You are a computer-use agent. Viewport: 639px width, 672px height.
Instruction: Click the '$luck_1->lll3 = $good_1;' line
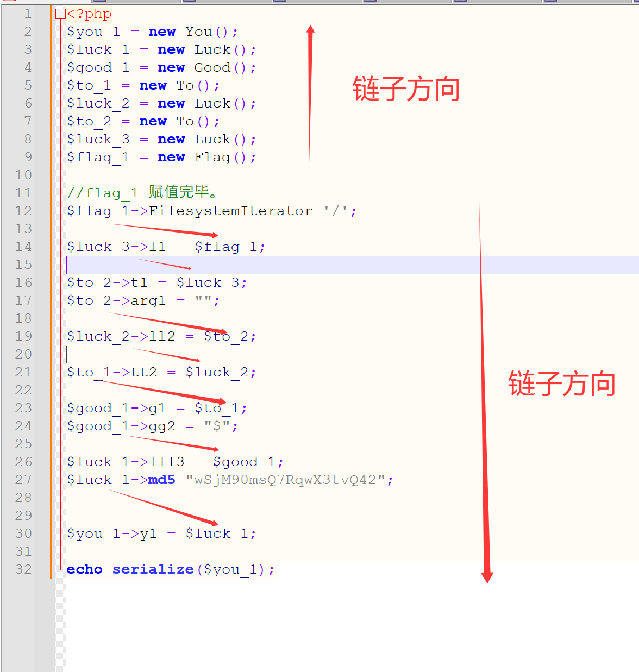pos(176,462)
